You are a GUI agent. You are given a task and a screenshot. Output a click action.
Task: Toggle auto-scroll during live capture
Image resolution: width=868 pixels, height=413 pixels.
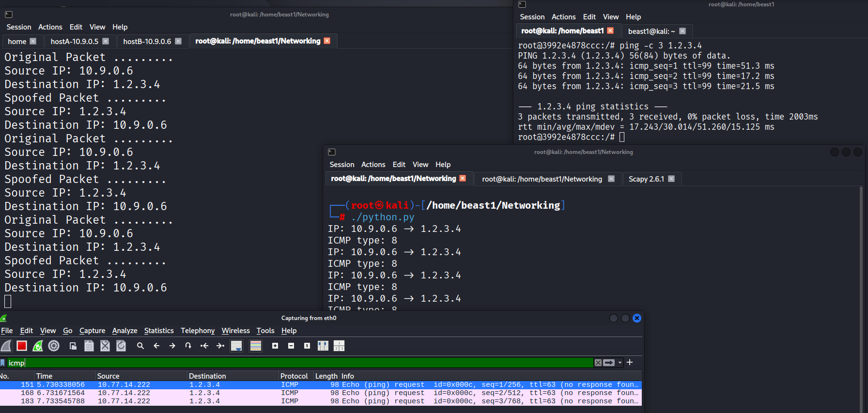tap(236, 346)
